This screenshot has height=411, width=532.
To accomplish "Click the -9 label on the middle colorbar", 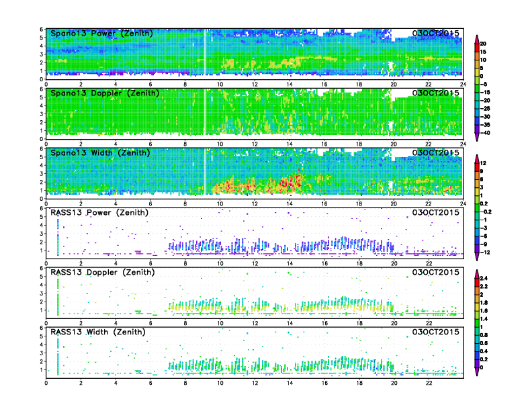I will tap(484, 244).
